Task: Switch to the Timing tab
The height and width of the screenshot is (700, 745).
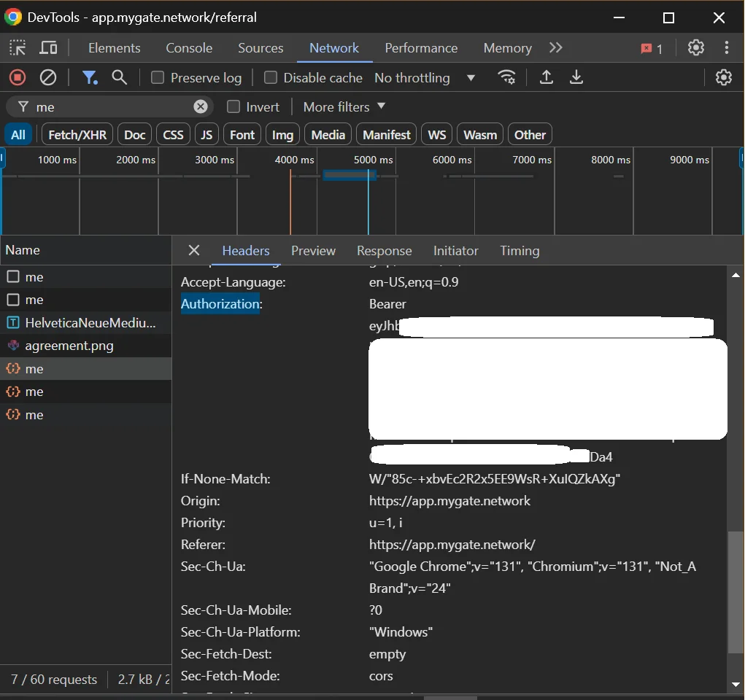Action: (520, 250)
